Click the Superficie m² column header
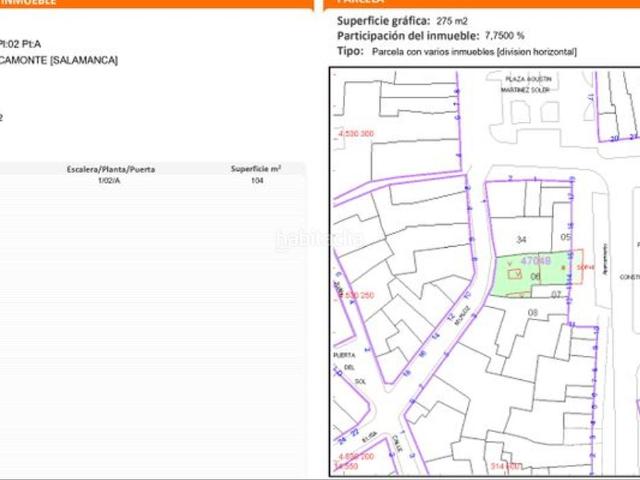Image resolution: width=640 pixels, height=480 pixels. click(x=256, y=170)
